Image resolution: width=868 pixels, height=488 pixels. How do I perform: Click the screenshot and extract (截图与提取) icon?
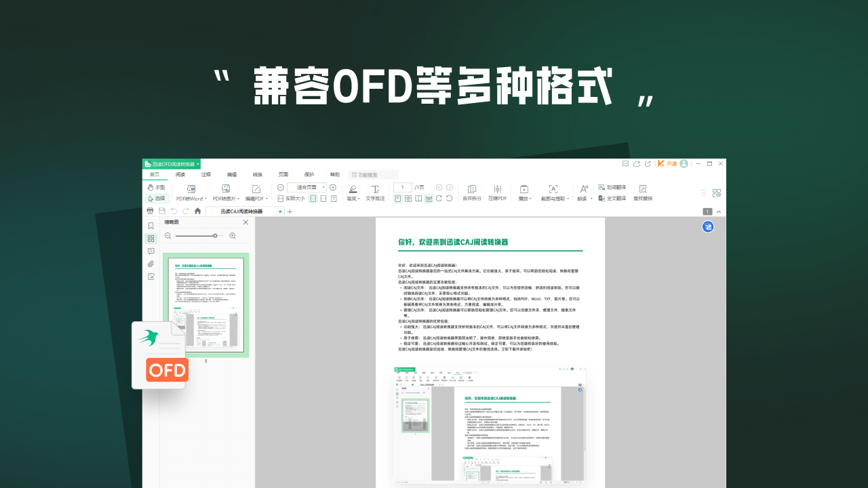click(553, 189)
